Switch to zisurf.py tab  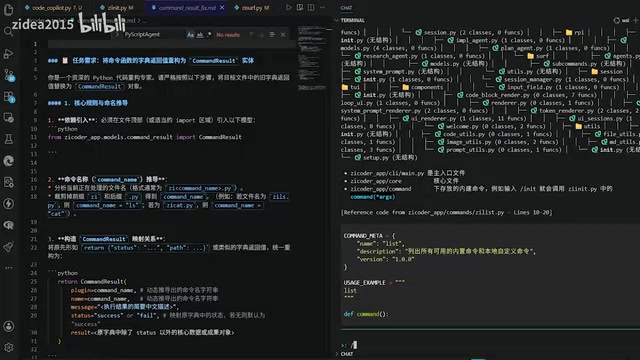pyautogui.click(x=252, y=7)
